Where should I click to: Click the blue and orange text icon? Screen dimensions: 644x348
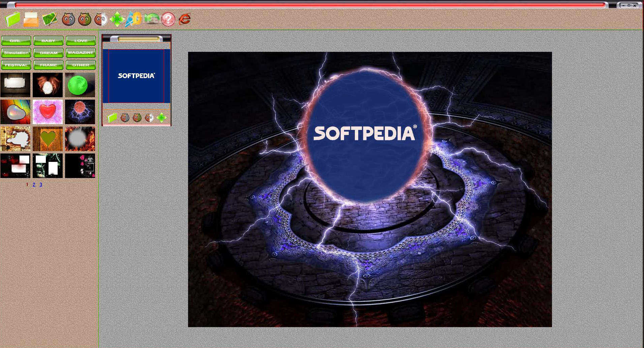(134, 19)
